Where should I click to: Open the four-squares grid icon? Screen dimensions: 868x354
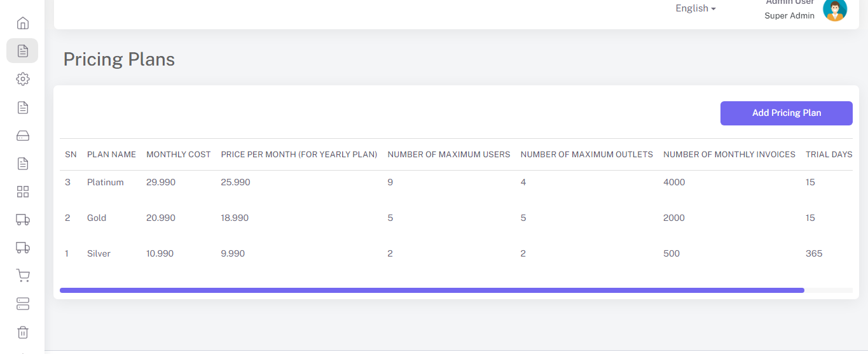(23, 192)
